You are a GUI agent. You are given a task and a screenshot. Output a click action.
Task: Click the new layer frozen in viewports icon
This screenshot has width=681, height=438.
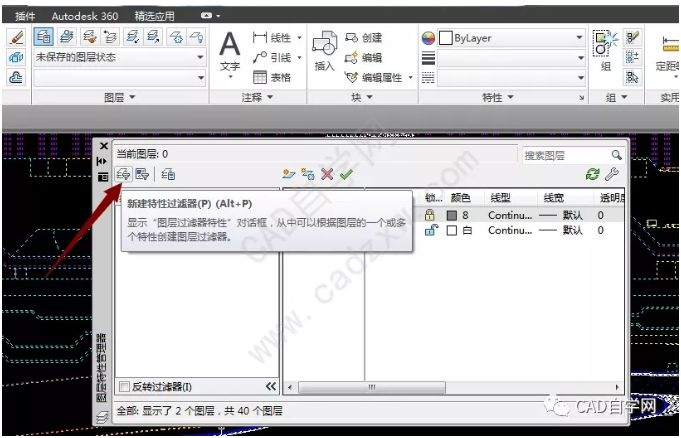point(308,175)
